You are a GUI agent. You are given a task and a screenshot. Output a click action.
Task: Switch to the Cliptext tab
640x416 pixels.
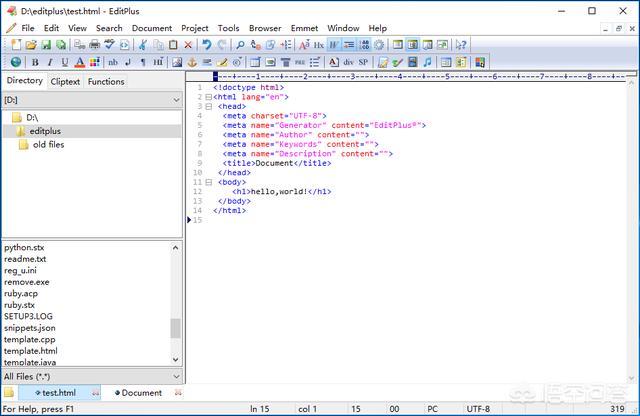click(x=65, y=82)
